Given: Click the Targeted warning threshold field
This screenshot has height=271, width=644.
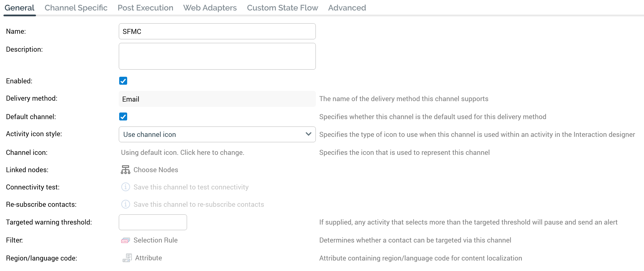Looking at the screenshot, I should (x=153, y=222).
